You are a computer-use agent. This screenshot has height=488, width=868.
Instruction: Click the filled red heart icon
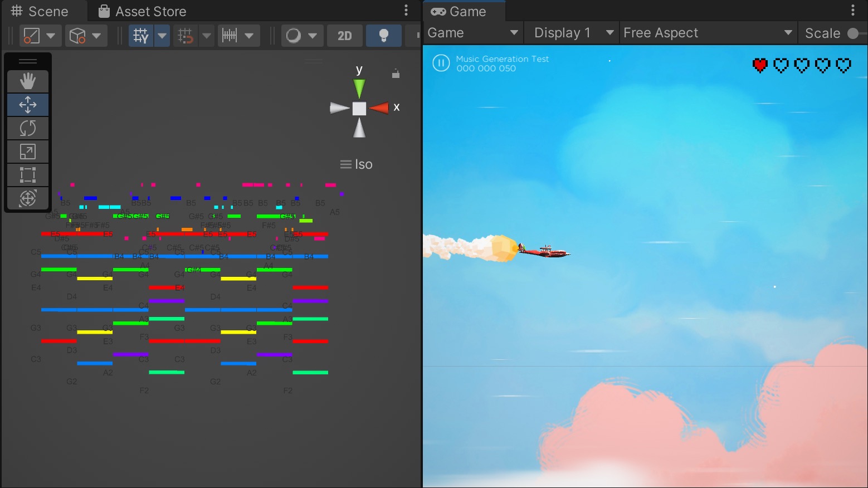click(x=760, y=65)
